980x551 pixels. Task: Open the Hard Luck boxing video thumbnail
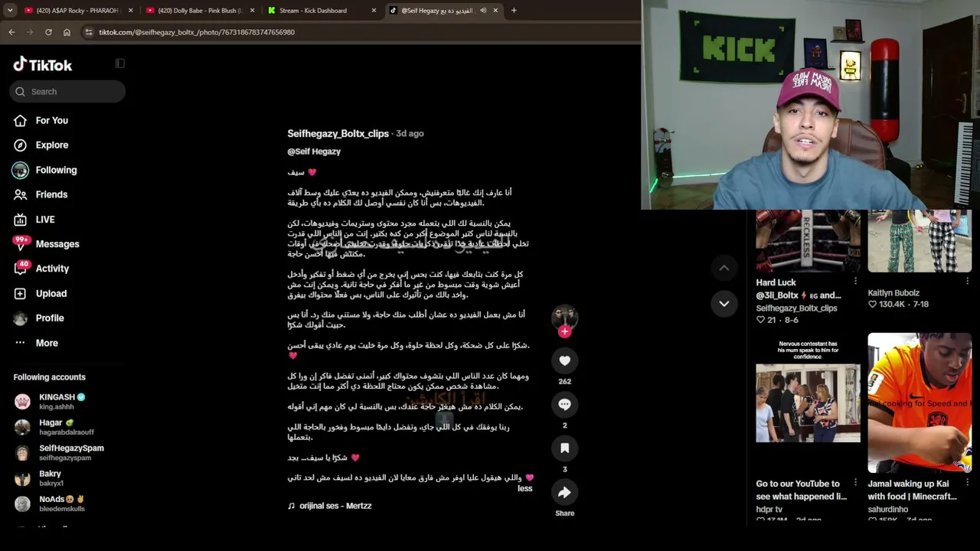(808, 240)
